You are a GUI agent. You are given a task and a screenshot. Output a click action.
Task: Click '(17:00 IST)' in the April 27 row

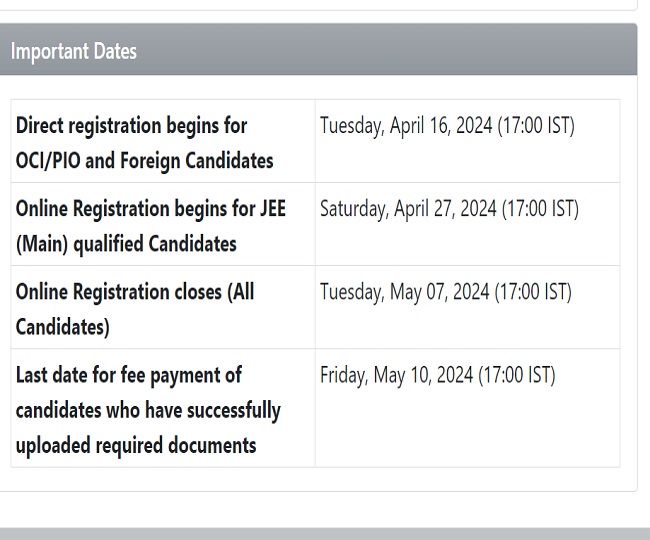point(540,209)
